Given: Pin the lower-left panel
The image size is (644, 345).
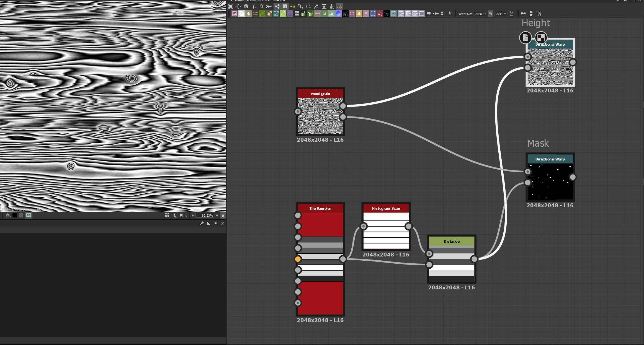Looking at the screenshot, I should [x=202, y=223].
